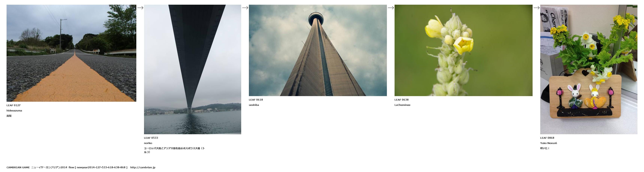The image size is (644, 172).
Task: Click the arrow after the tower photo
Action: coord(390,8)
